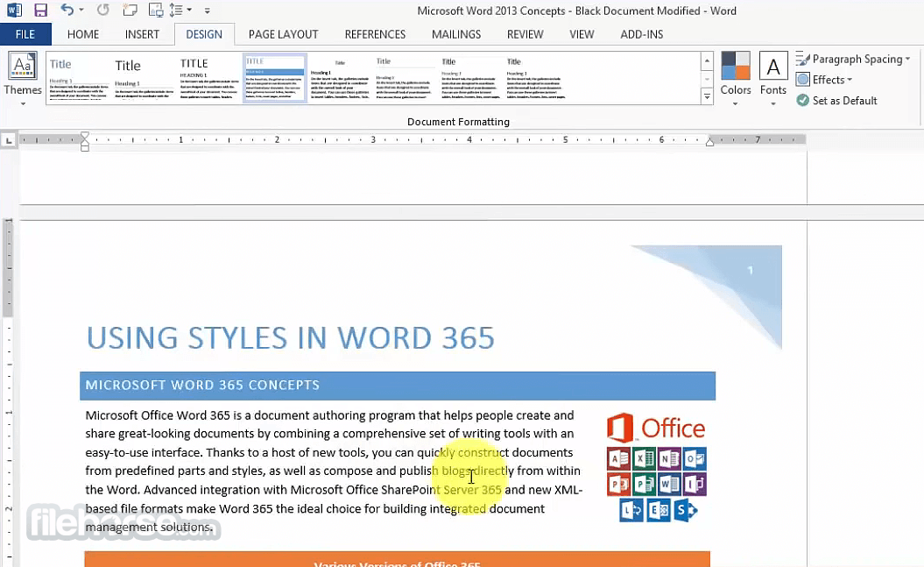Click the Exchange icon in the picture
This screenshot has height=567, width=924.
pyautogui.click(x=658, y=510)
